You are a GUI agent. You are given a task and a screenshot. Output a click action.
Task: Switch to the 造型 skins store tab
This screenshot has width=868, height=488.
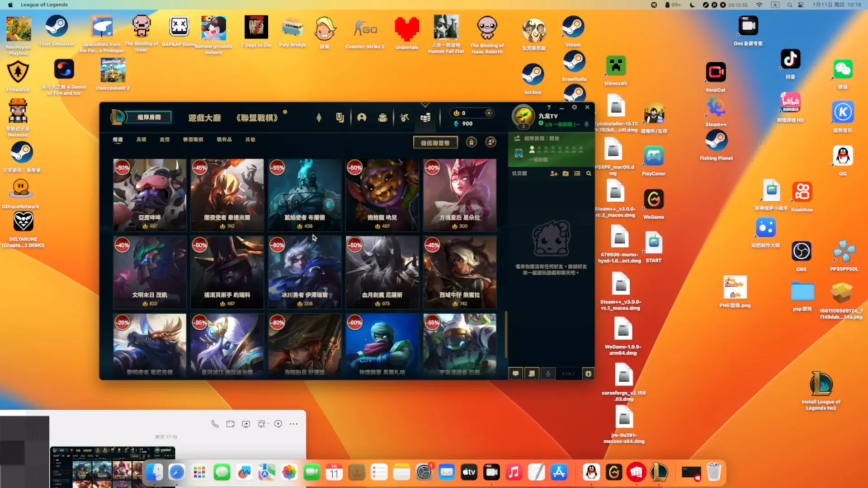pos(165,140)
